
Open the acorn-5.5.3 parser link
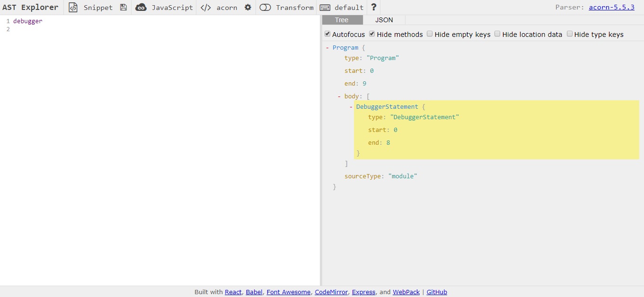611,8
